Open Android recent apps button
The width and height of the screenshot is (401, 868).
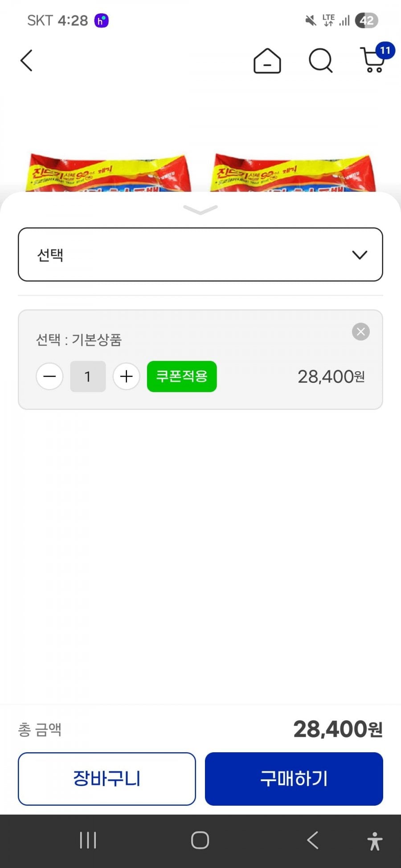(x=88, y=840)
